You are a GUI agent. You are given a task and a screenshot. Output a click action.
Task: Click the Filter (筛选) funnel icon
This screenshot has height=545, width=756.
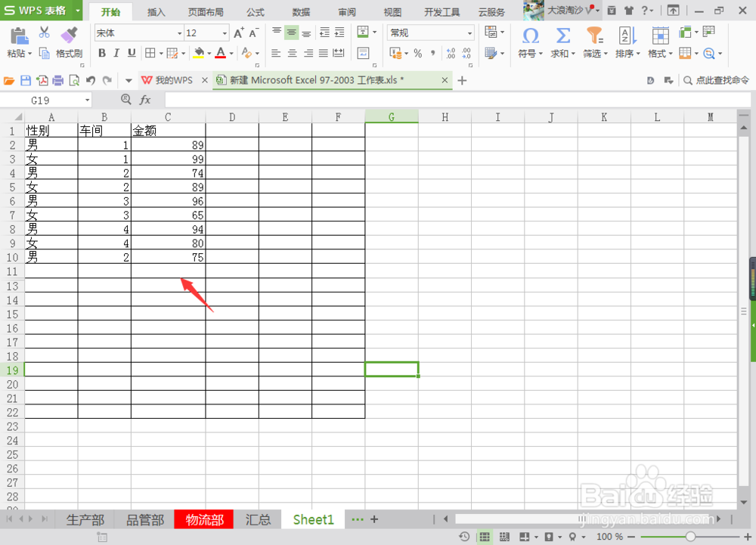(x=594, y=36)
